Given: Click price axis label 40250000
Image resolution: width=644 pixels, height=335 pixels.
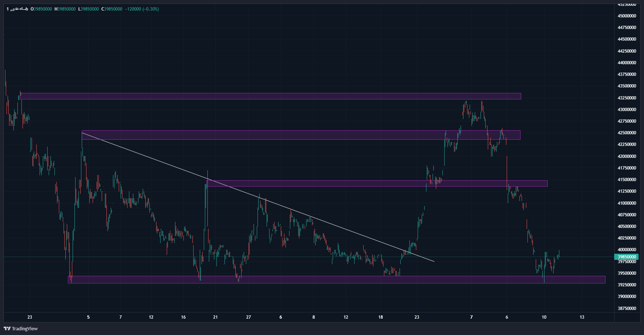Looking at the screenshot, I should point(627,238).
